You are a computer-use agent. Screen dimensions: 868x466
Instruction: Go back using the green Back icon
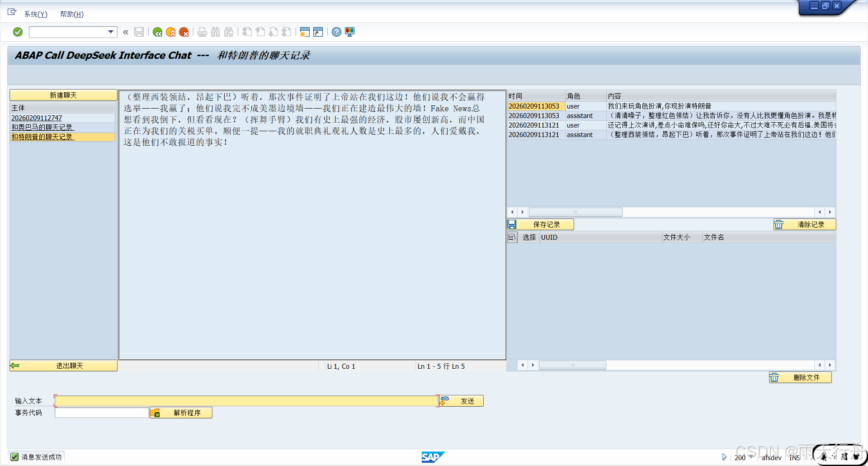click(157, 32)
